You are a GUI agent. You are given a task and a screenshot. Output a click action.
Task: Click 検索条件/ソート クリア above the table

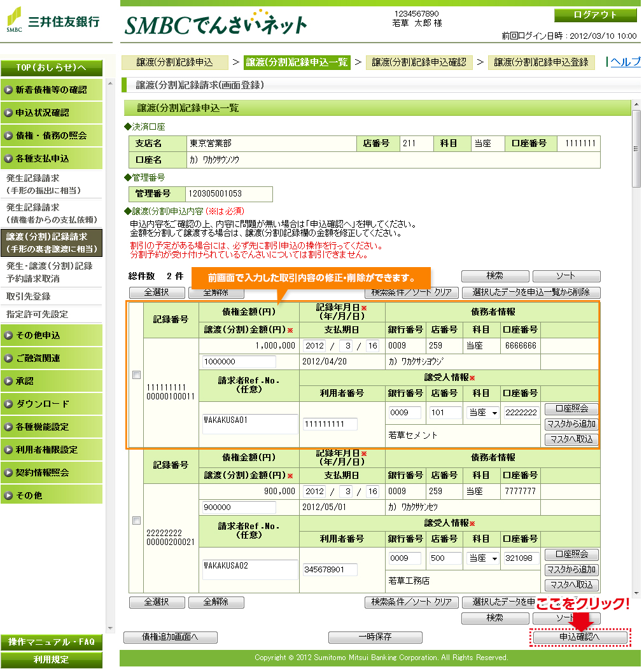[x=411, y=293]
